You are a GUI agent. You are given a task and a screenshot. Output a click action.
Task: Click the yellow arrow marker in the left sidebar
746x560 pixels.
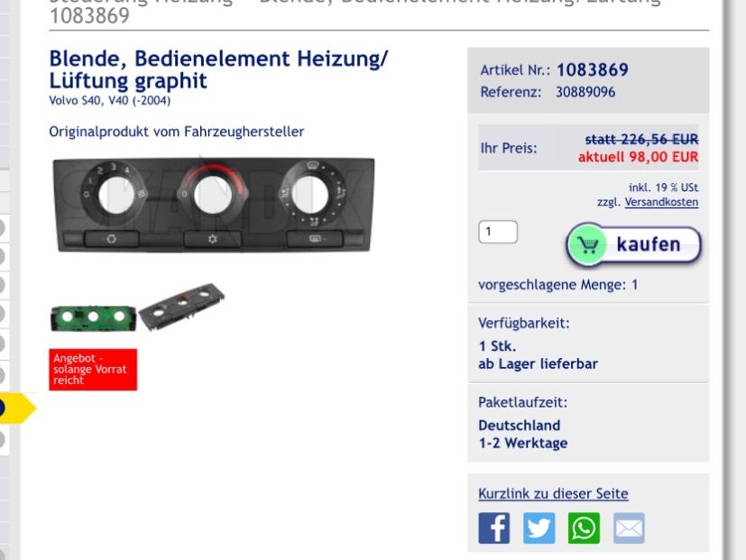[18, 408]
